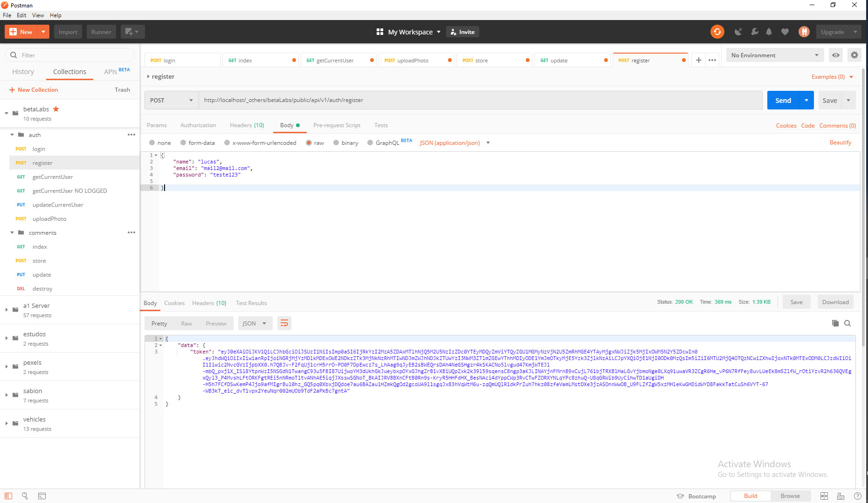Switch to two-pane layout icon
Screen dimensions: 868x503
point(824,496)
